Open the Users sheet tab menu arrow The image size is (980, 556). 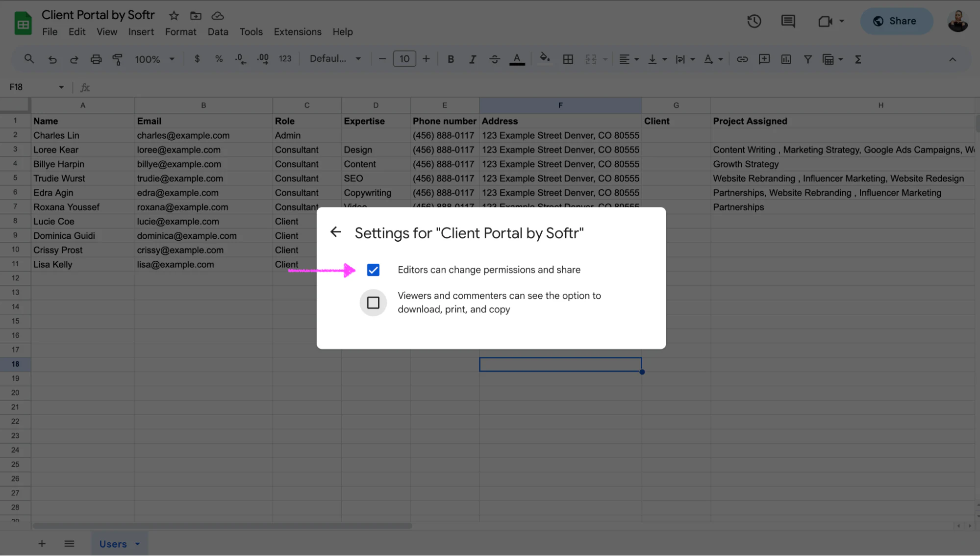(x=137, y=544)
